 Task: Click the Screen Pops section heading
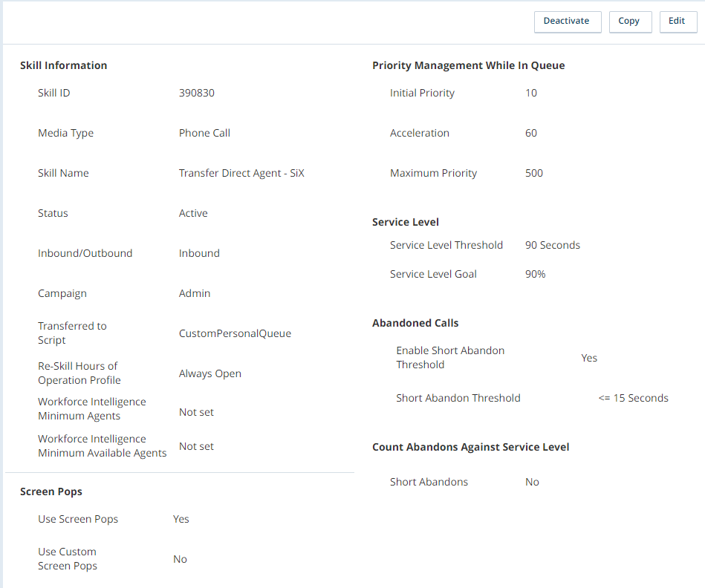[51, 491]
